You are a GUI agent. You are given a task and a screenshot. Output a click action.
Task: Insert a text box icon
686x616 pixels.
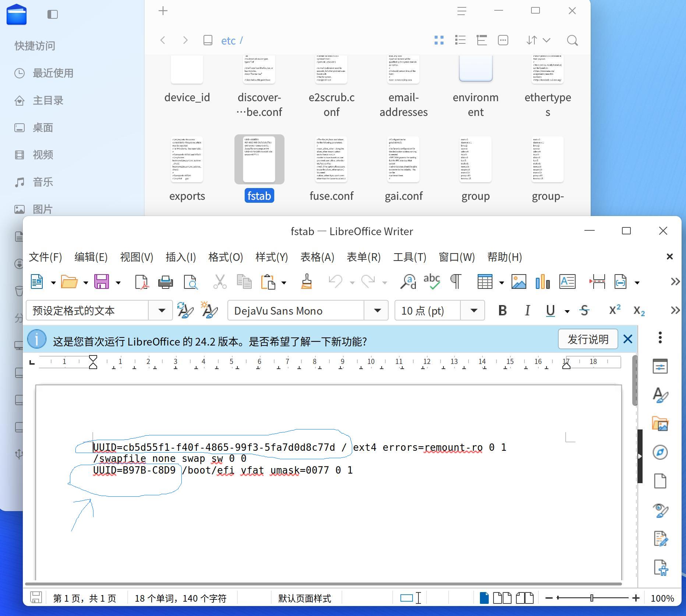pyautogui.click(x=567, y=282)
